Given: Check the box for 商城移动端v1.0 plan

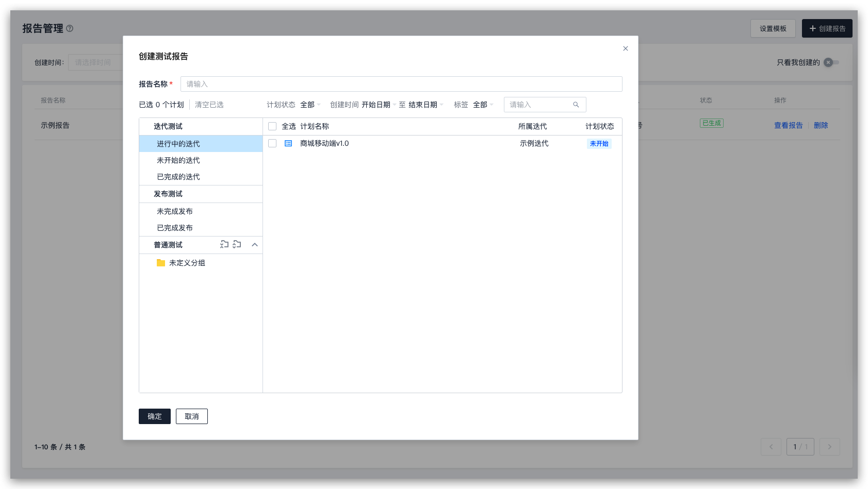Looking at the screenshot, I should point(272,143).
